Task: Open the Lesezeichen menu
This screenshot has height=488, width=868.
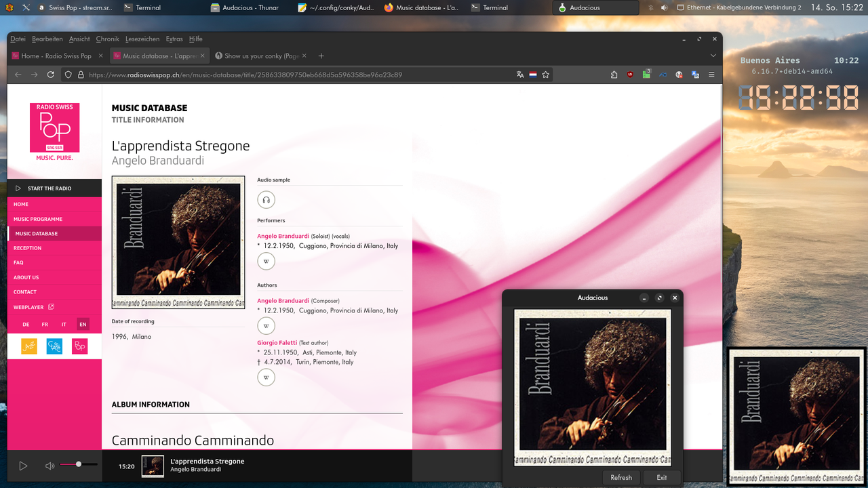Action: (x=142, y=39)
